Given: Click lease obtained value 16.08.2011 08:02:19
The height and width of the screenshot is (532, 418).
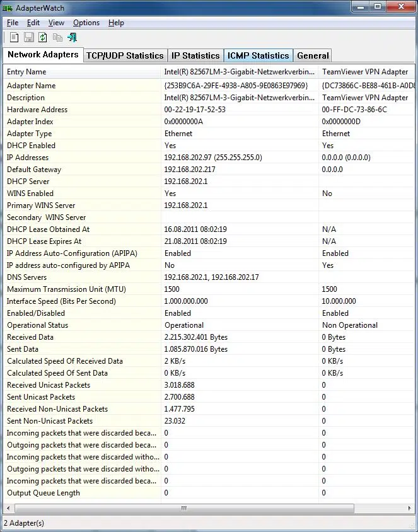Looking at the screenshot, I should click(195, 229).
